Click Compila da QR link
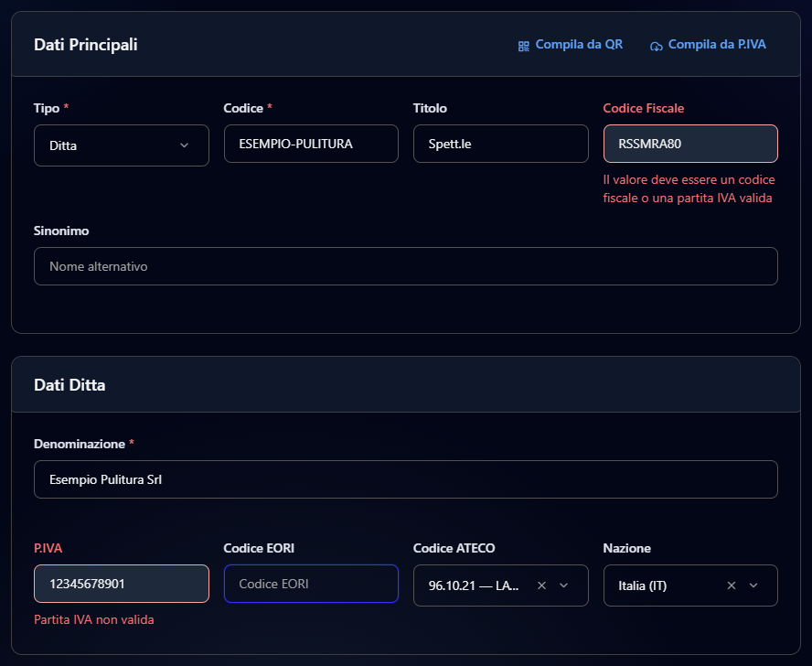The width and height of the screenshot is (812, 666). pyautogui.click(x=571, y=45)
